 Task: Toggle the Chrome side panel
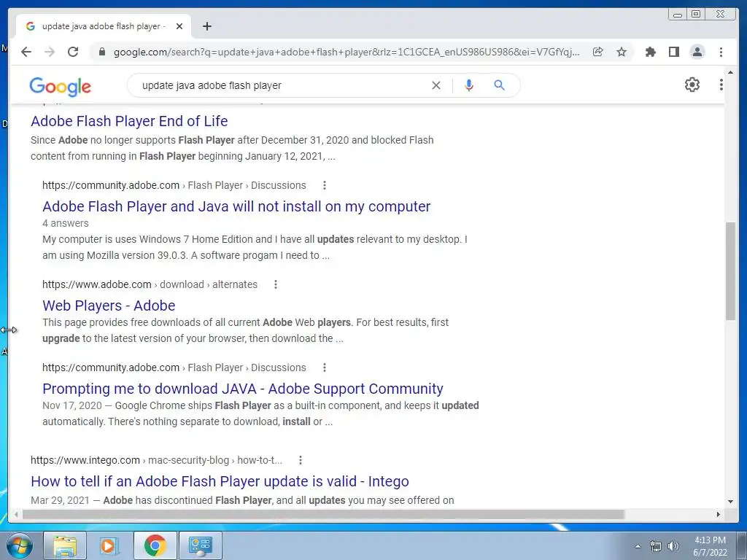point(673,52)
